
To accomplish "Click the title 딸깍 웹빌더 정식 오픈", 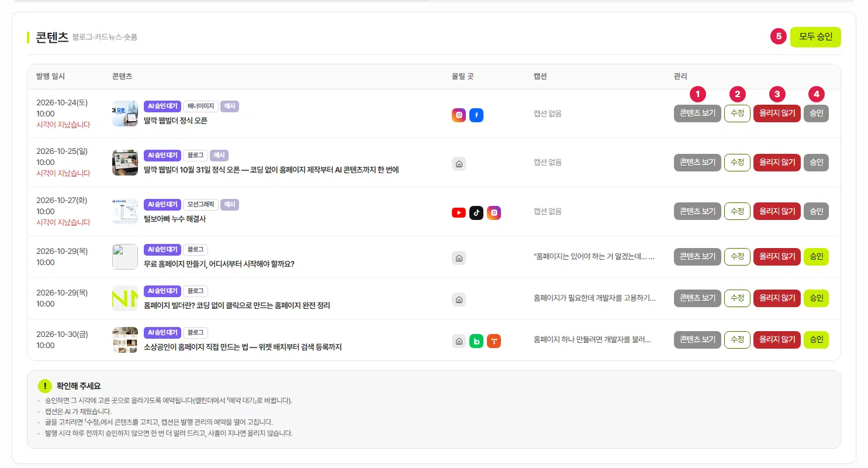I will 175,121.
